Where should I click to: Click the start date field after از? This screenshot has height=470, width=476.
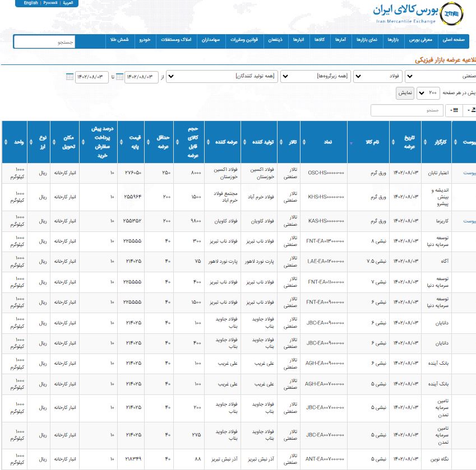[141, 77]
